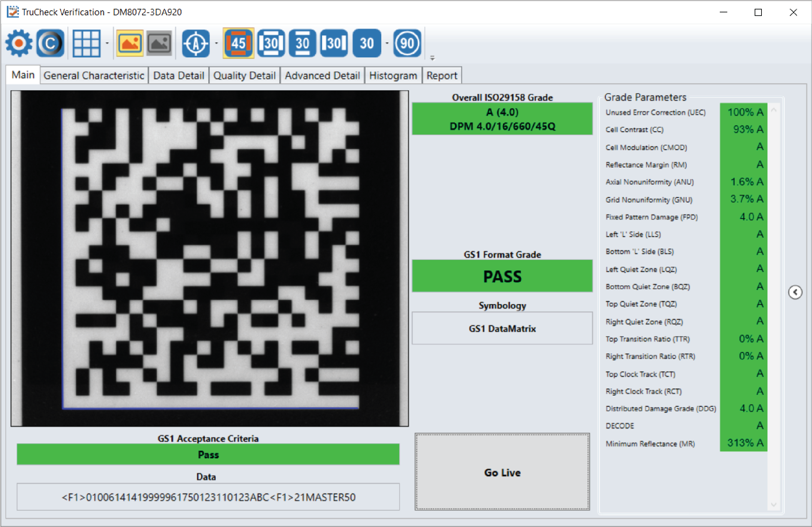Screen dimensions: 812x527
Task: Open the Histogram tab
Action: click(393, 75)
